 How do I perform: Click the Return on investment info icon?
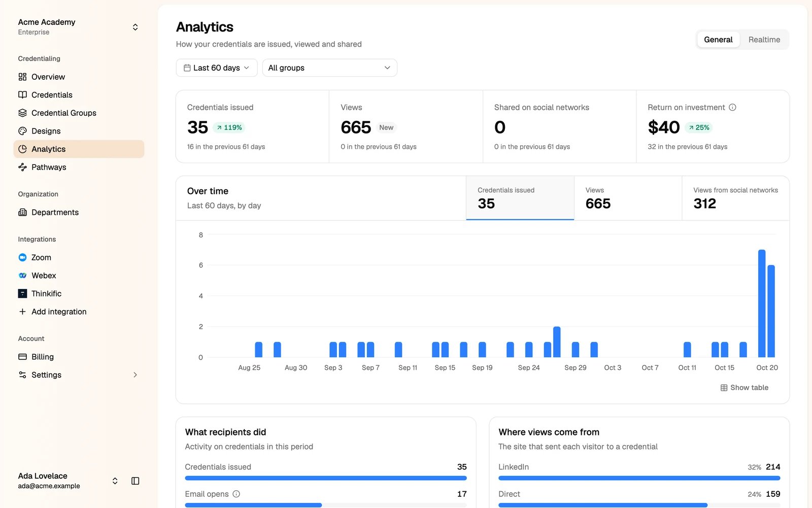(x=732, y=107)
